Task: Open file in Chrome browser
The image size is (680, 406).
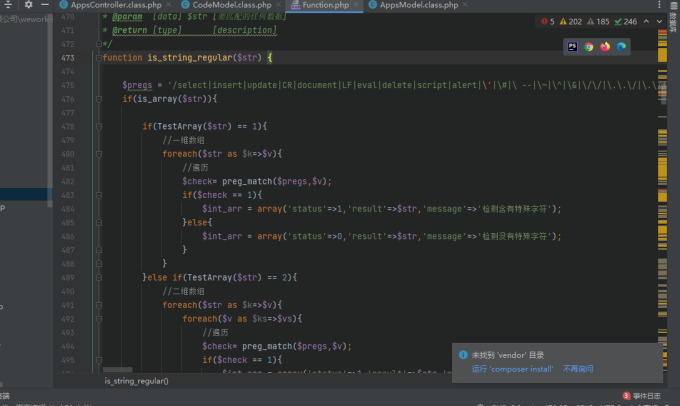Action: pyautogui.click(x=588, y=47)
